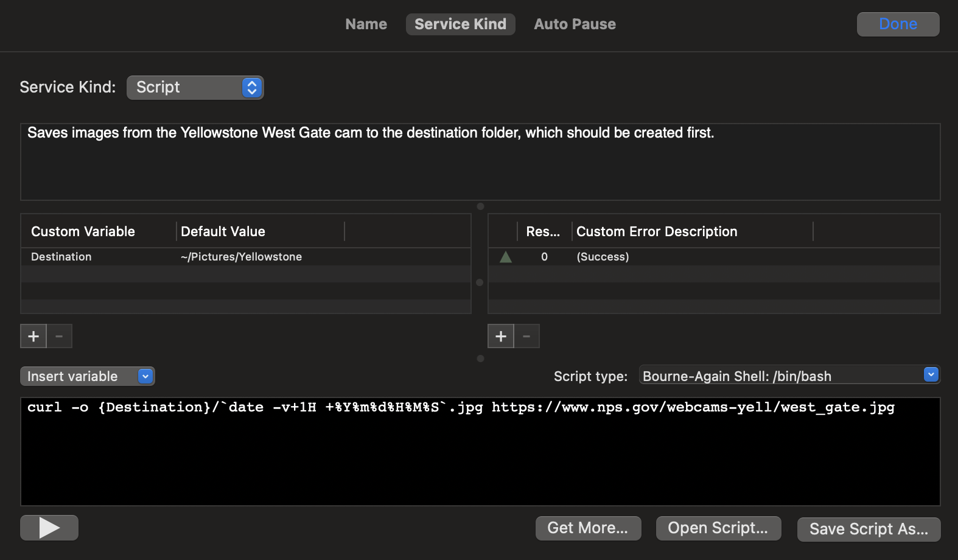Screen dimensions: 958x560
Task: Click into the curl script editor
Action: tap(480, 452)
